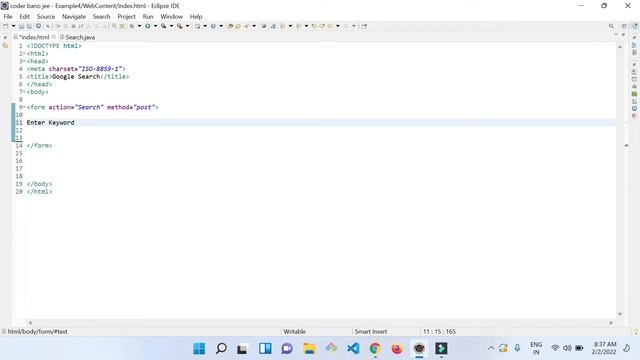Click the Google Search title text on line 5
Viewport: 640px width, 360px height.
(x=76, y=77)
